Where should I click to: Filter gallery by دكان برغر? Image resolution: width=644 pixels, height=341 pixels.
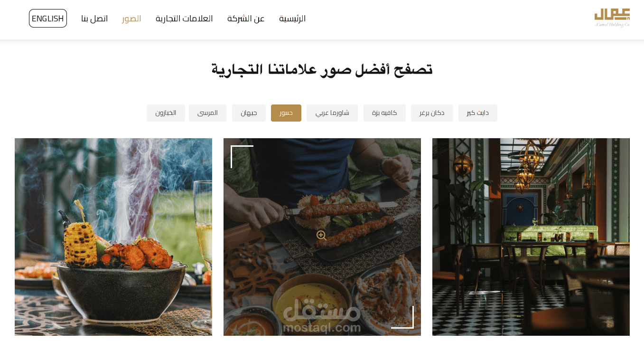pos(432,113)
